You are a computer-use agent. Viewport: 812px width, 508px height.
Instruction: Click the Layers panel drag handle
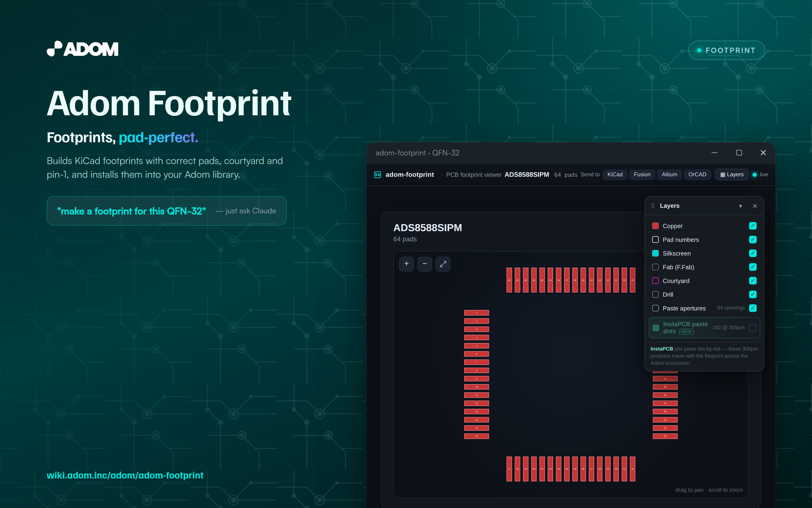[x=653, y=206]
